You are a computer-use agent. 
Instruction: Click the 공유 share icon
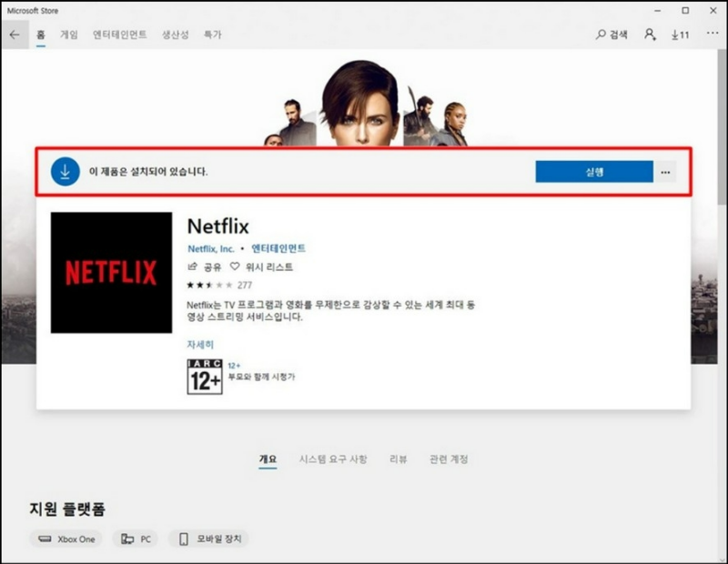[x=192, y=267]
